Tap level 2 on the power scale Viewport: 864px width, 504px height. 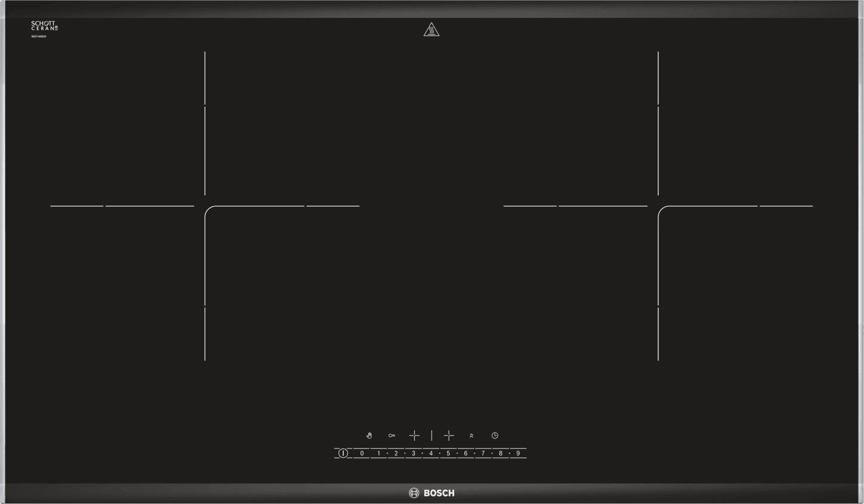pyautogui.click(x=396, y=453)
